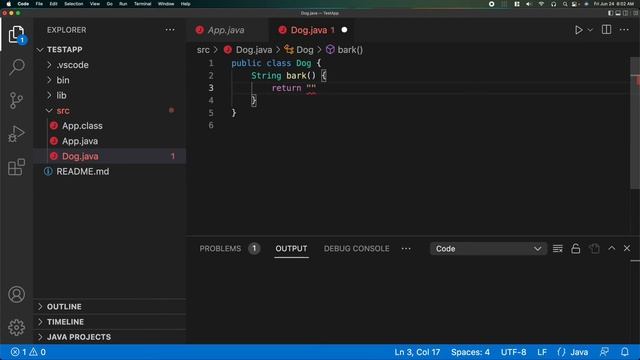Open run options dropdown next to play
Screen dimensions: 640x360
590,30
